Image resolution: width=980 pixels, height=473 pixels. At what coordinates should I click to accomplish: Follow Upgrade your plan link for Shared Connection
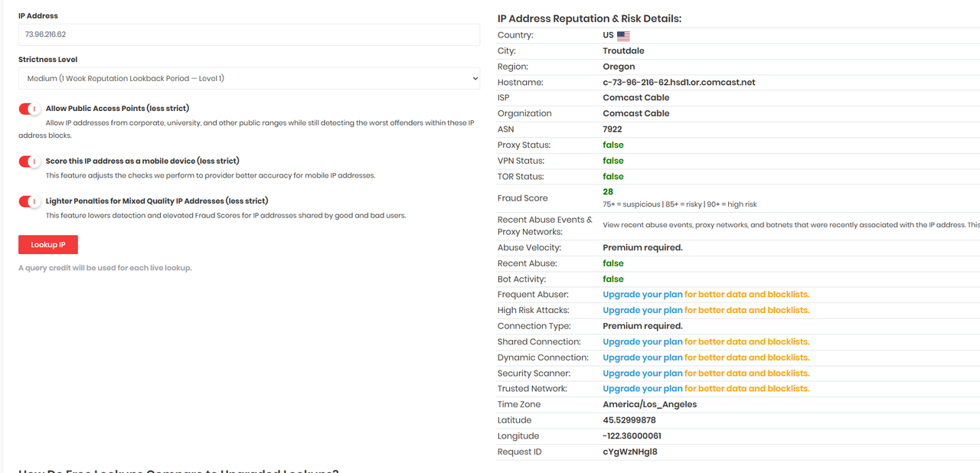tap(642, 342)
